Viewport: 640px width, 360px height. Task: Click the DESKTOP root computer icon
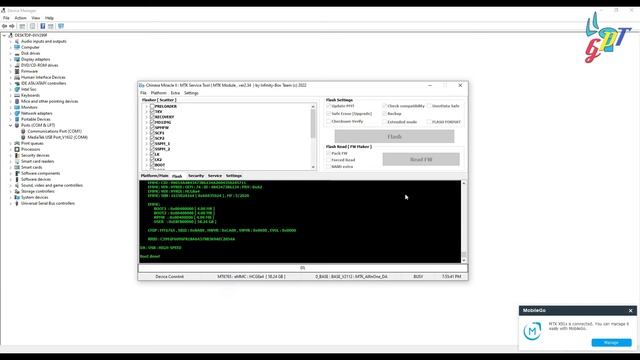11,36
